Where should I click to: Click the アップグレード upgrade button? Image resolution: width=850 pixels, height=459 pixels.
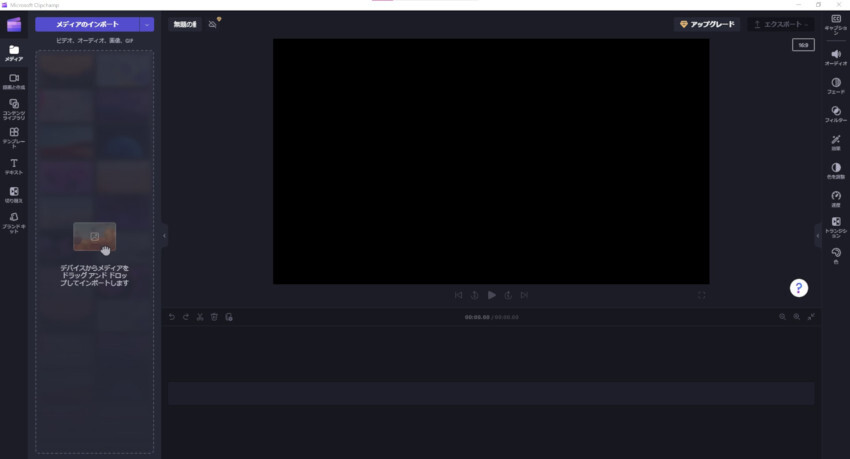point(707,24)
